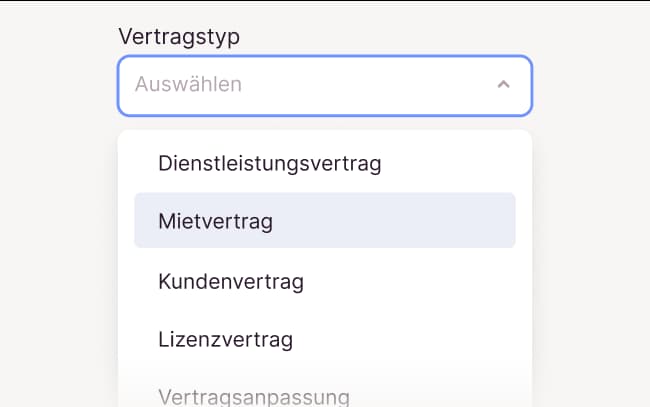Click the up-chevron icon in Vertragstyp field

[504, 85]
